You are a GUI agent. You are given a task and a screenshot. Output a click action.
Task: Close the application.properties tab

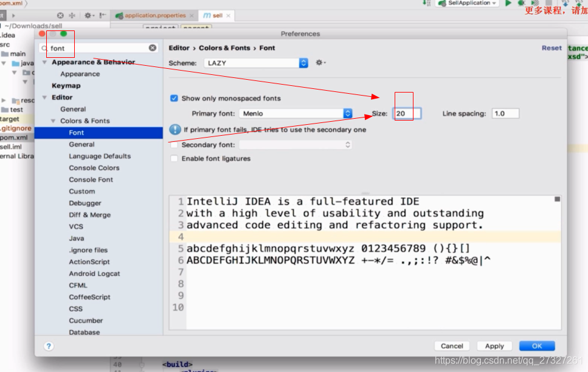point(192,15)
